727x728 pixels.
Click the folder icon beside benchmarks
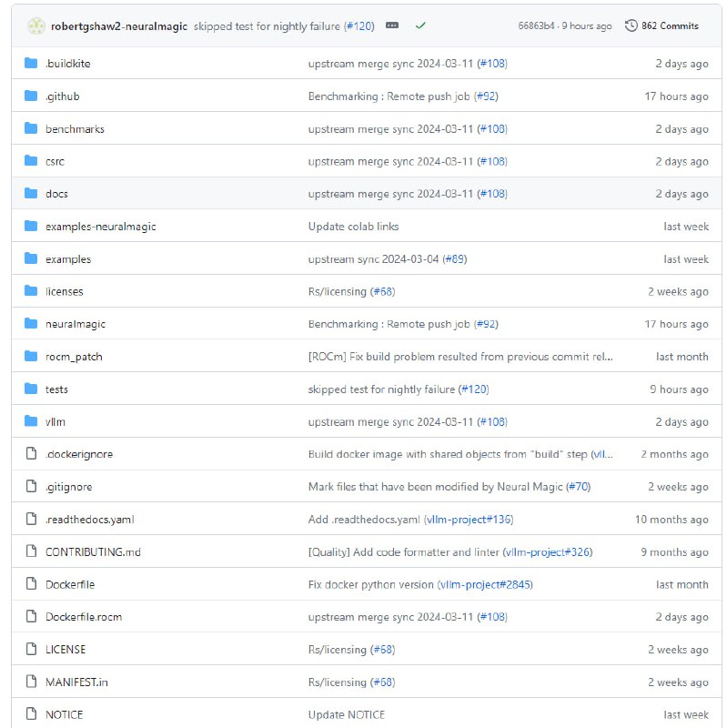pyautogui.click(x=31, y=129)
